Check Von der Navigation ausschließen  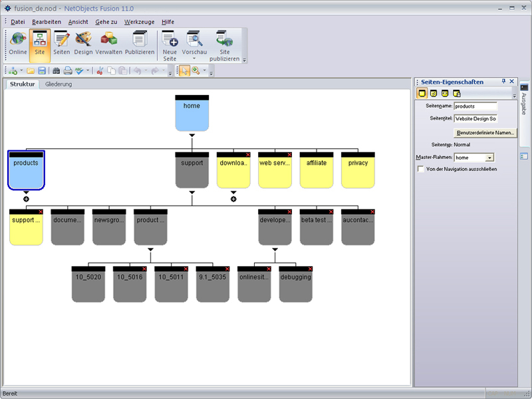click(x=421, y=169)
